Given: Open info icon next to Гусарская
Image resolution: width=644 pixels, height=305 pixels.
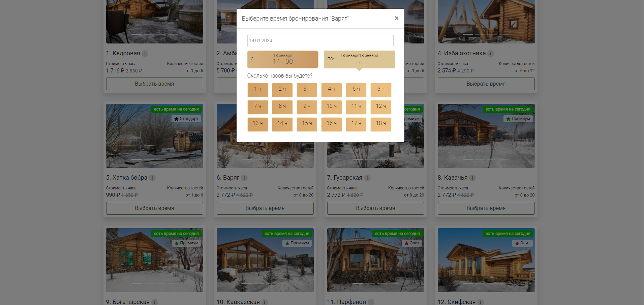Looking at the screenshot, I should (x=367, y=178).
